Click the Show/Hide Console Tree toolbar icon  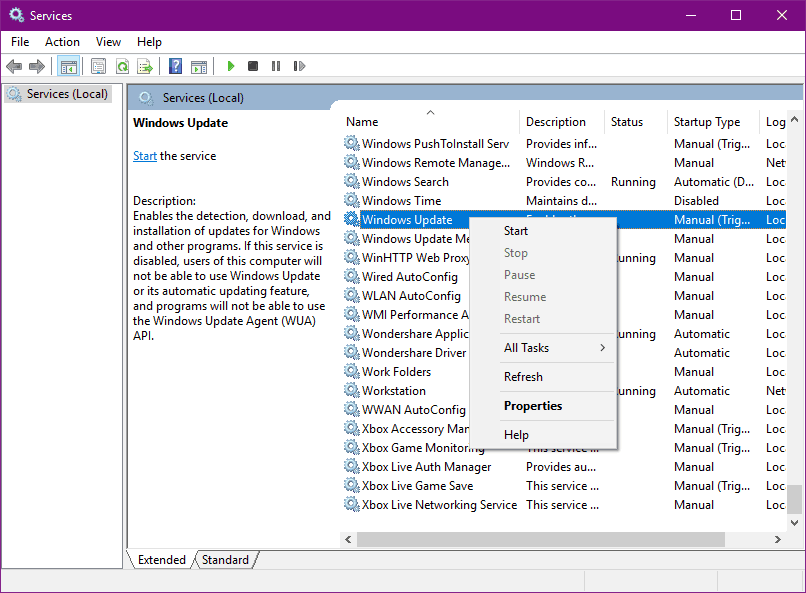69,66
